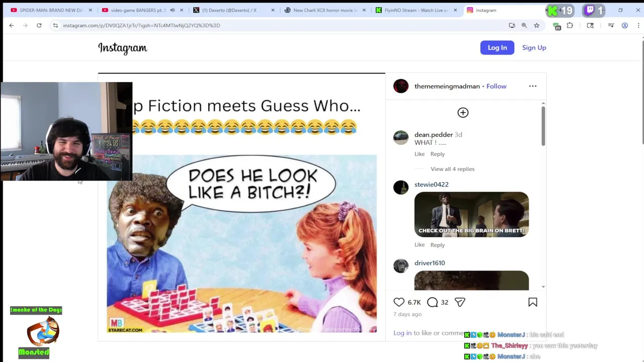
Task: Save post with bookmark icon
Action: 533,302
